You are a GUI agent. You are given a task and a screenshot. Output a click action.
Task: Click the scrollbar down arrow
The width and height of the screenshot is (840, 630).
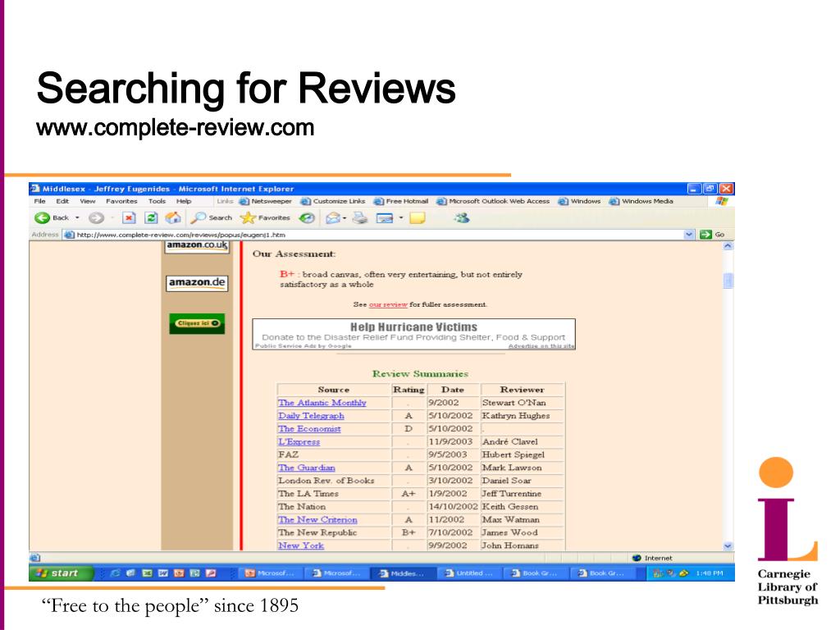click(x=728, y=546)
